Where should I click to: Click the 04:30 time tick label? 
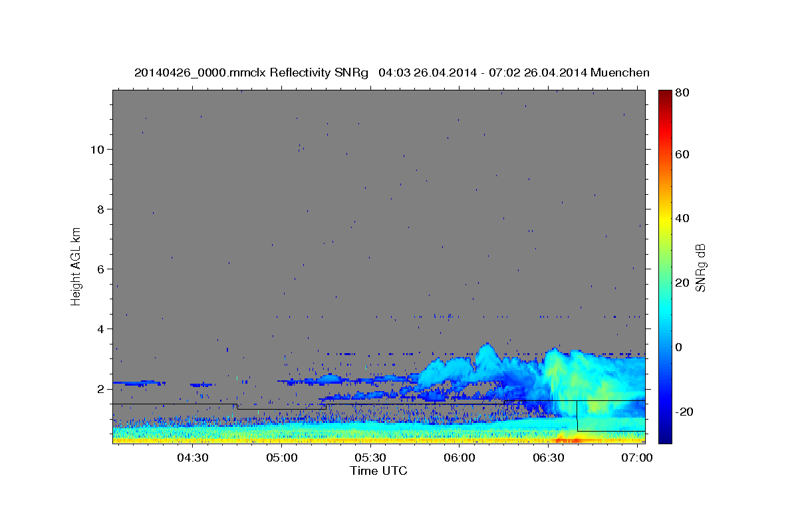(x=192, y=458)
